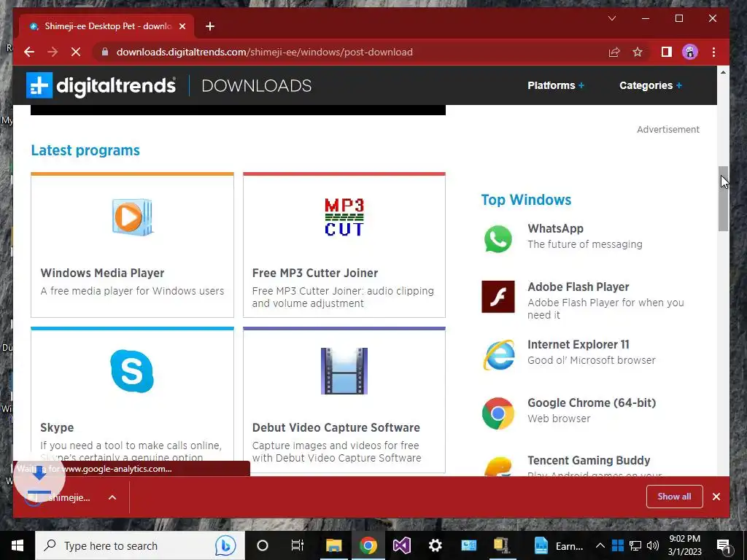Close the Shimeji-ee Desktop Pet tab
The height and width of the screenshot is (560, 747).
pos(182,26)
